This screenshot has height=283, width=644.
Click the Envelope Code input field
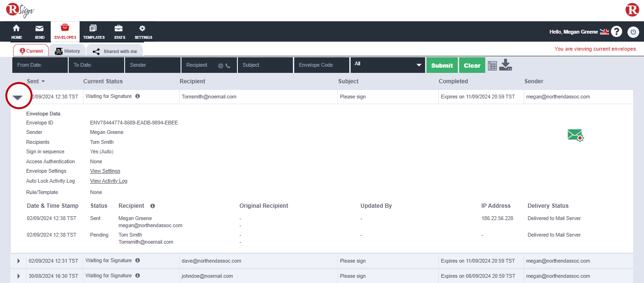click(x=321, y=65)
